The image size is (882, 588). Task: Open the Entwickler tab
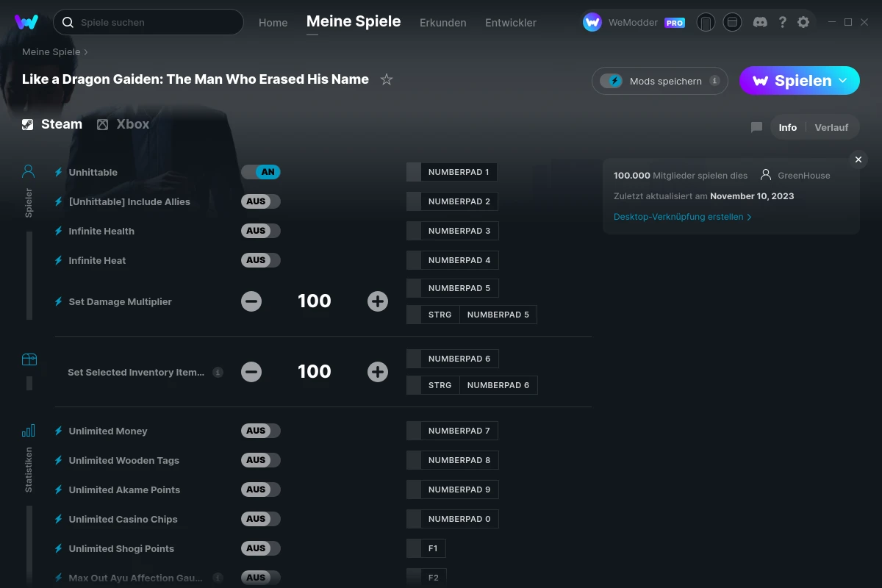(511, 23)
